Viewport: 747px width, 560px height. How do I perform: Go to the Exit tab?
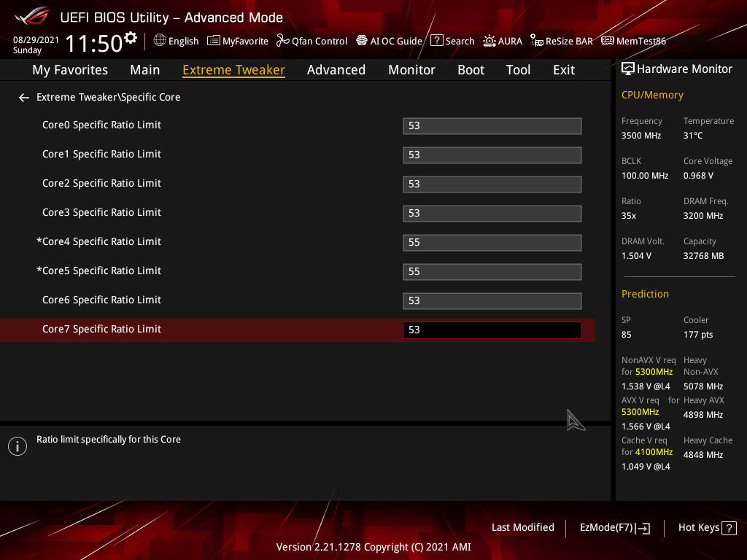pyautogui.click(x=564, y=70)
